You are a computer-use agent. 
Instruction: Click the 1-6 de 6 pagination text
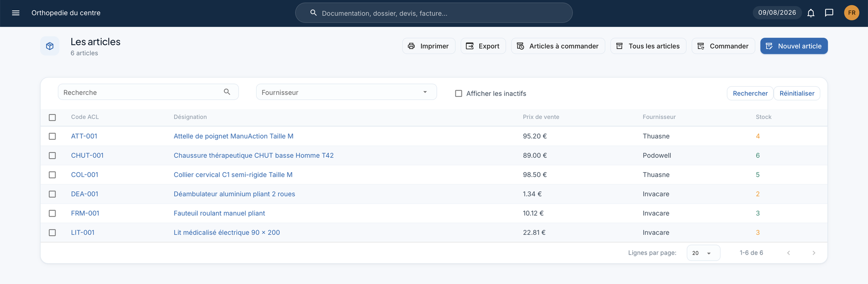tap(751, 253)
